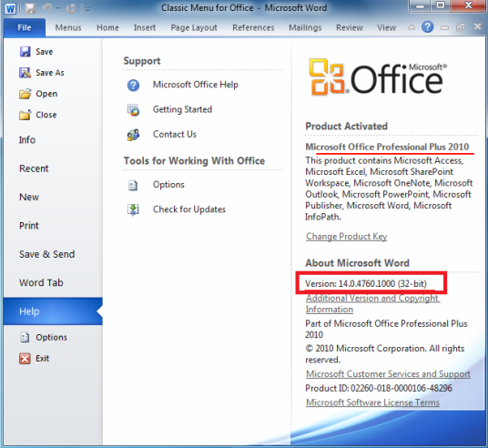This screenshot has height=448, width=488.
Task: Click the Open folder icon in sidebar
Action: click(25, 94)
